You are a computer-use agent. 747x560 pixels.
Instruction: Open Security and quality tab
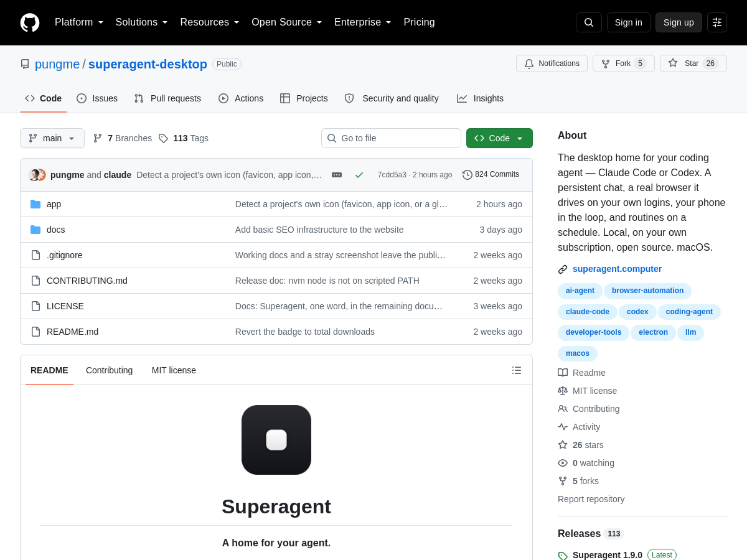392,98
